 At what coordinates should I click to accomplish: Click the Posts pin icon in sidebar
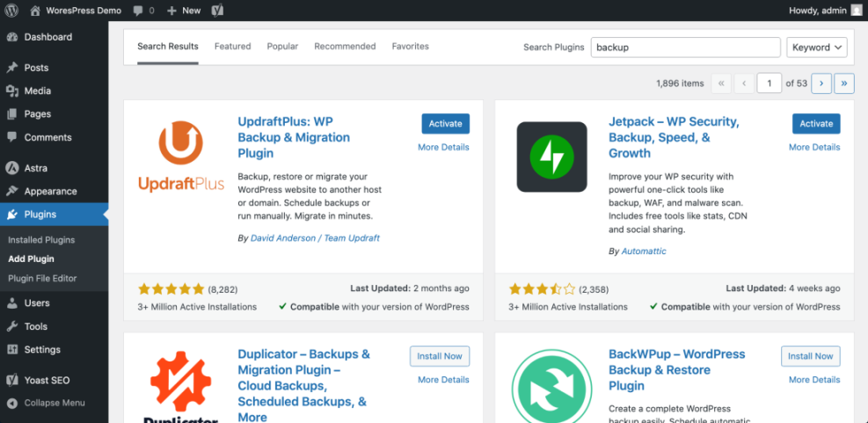pyautogui.click(x=12, y=68)
